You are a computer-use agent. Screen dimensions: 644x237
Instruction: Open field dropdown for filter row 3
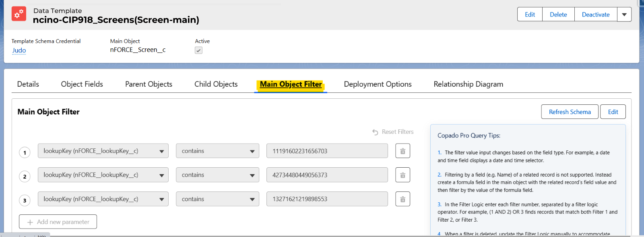click(x=103, y=199)
